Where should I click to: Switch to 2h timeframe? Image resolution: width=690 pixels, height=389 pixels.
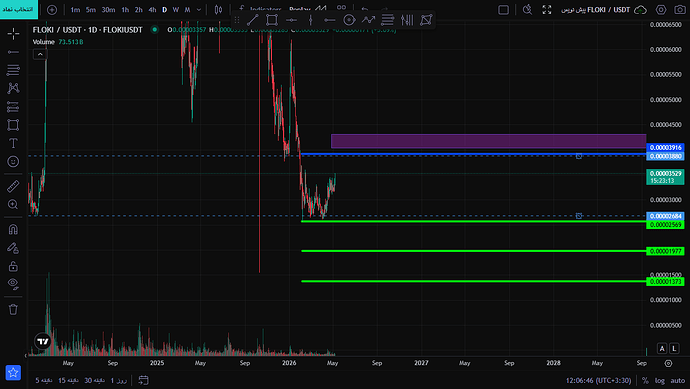click(x=139, y=10)
